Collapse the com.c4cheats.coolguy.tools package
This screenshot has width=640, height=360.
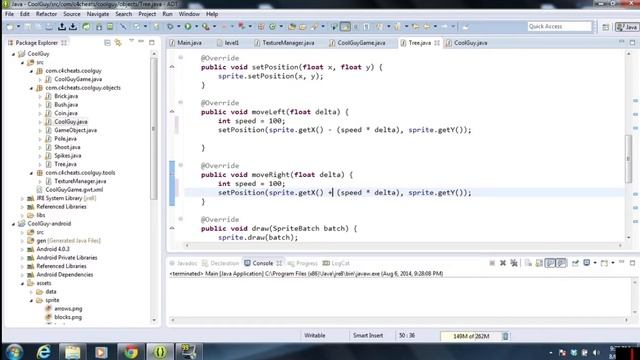31,173
